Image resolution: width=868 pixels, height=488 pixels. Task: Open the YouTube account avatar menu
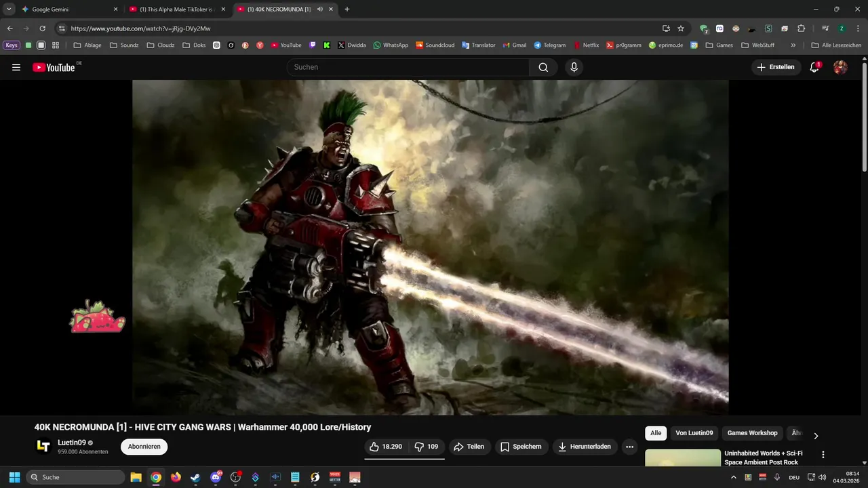click(840, 67)
